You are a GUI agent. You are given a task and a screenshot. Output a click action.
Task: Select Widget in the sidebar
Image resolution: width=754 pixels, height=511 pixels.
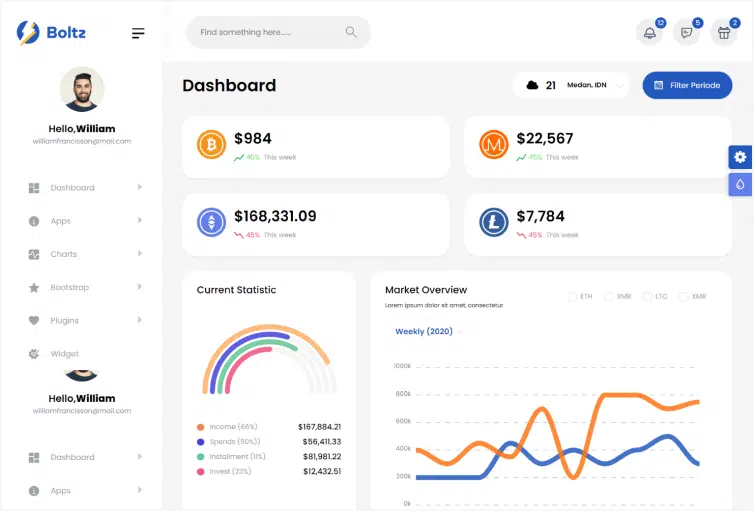tap(64, 354)
